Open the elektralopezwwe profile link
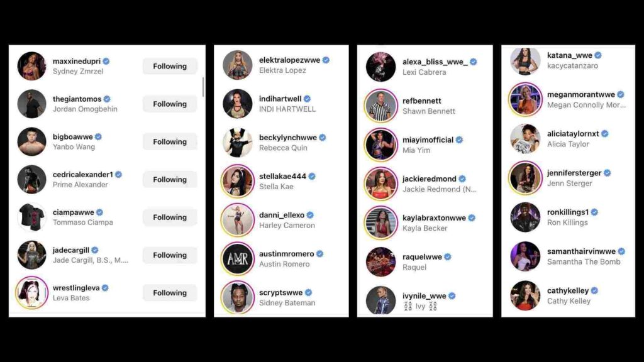644x362 pixels. [x=289, y=60]
